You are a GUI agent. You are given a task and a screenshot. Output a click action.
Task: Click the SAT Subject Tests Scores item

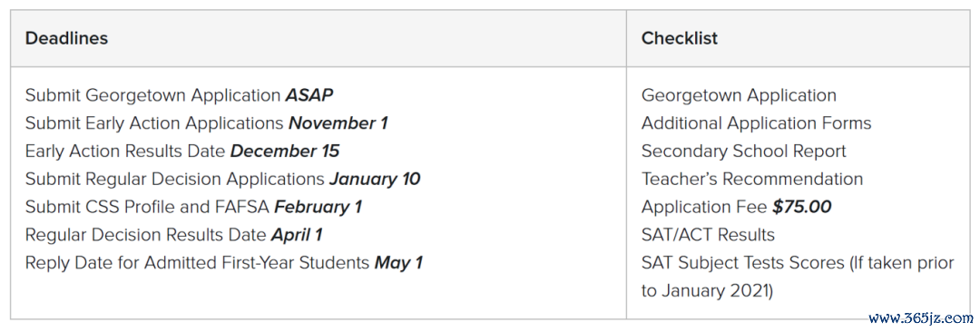click(x=798, y=277)
